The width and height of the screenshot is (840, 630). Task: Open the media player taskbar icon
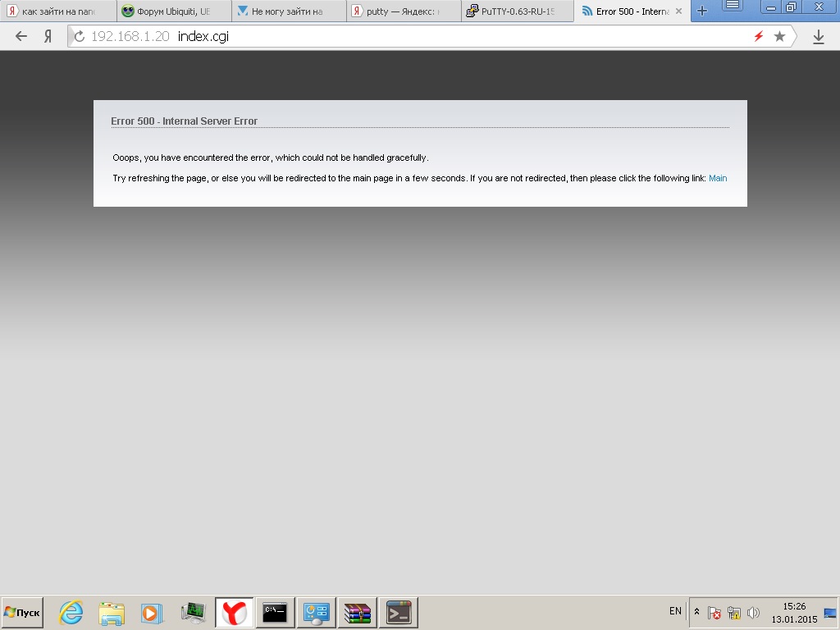click(x=152, y=613)
